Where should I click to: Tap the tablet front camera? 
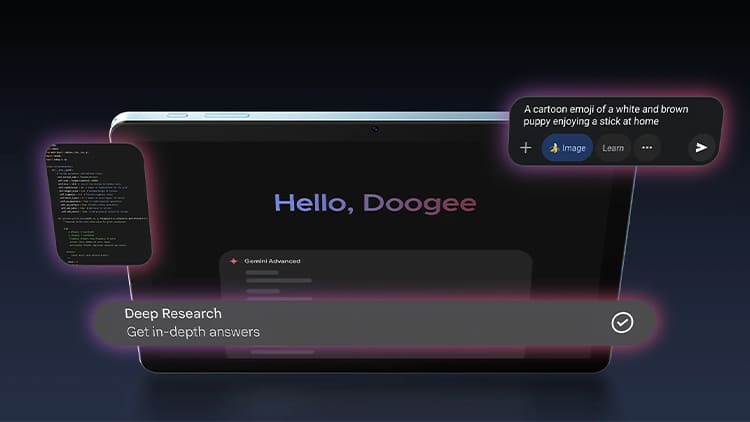(x=375, y=129)
